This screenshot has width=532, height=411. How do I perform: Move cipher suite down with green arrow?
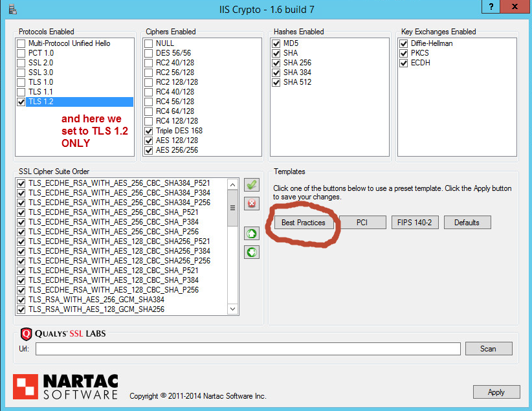click(x=251, y=252)
